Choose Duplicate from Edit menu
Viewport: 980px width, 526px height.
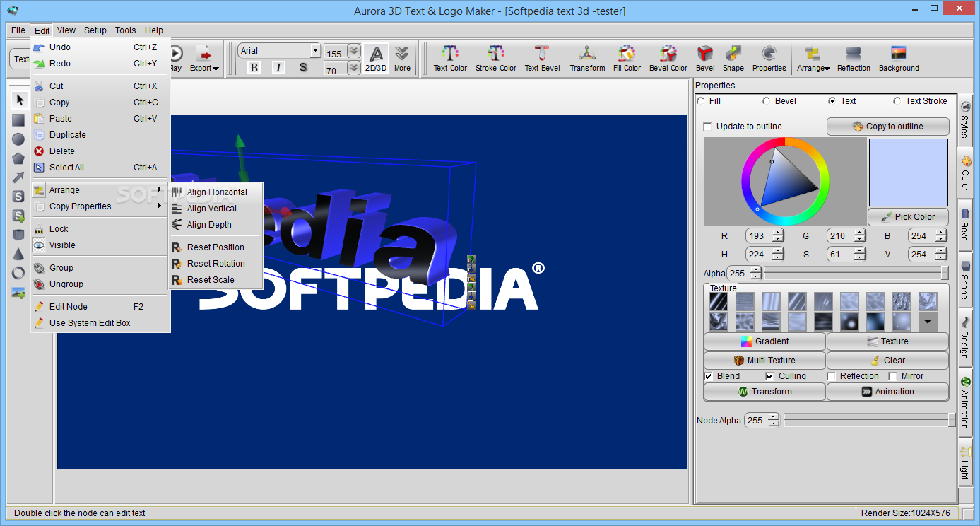tap(100, 135)
